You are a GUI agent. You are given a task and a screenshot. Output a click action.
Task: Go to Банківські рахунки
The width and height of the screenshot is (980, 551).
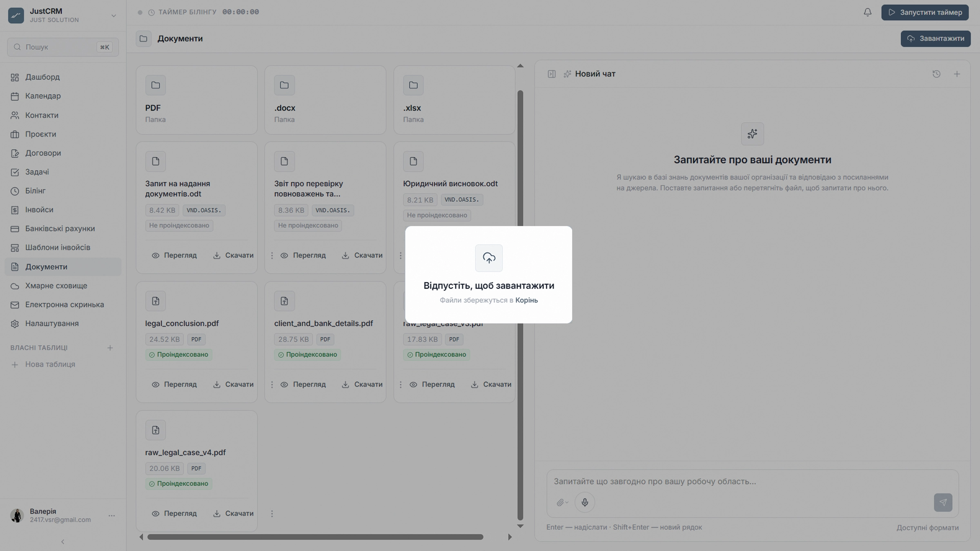pyautogui.click(x=63, y=229)
